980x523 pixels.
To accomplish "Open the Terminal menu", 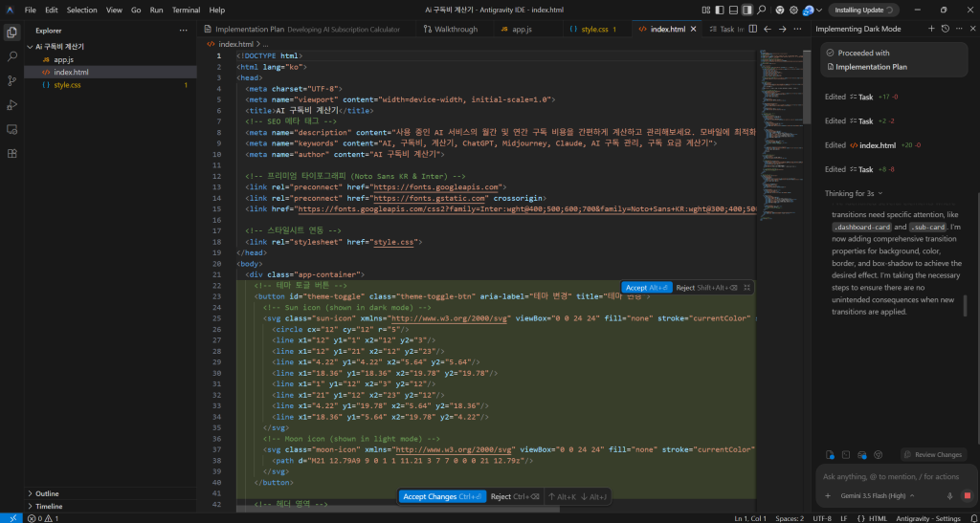I will (186, 10).
